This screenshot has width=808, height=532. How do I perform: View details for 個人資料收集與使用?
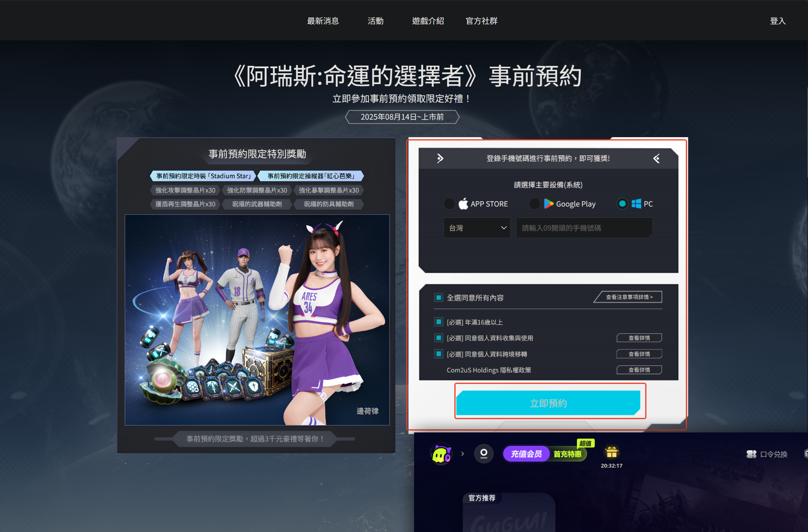639,338
